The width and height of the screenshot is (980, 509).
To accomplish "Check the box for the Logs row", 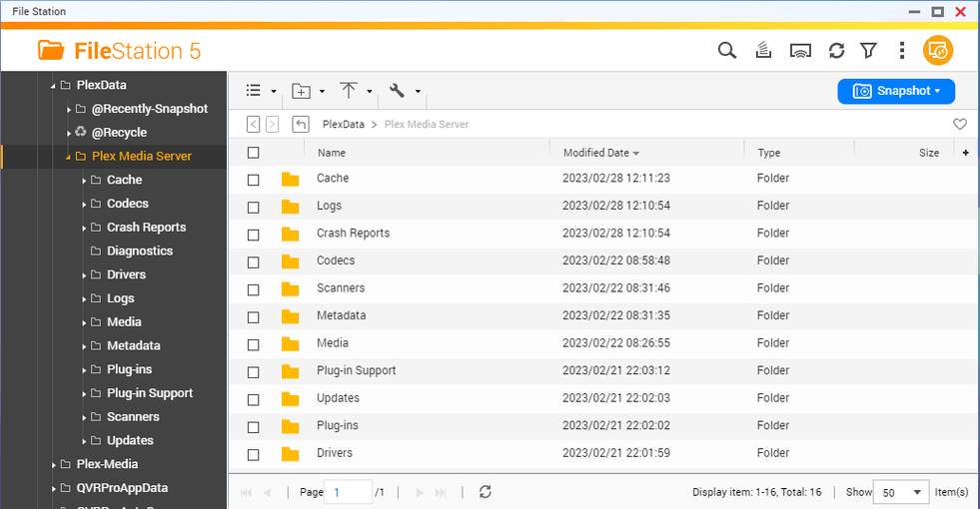I will coord(253,208).
